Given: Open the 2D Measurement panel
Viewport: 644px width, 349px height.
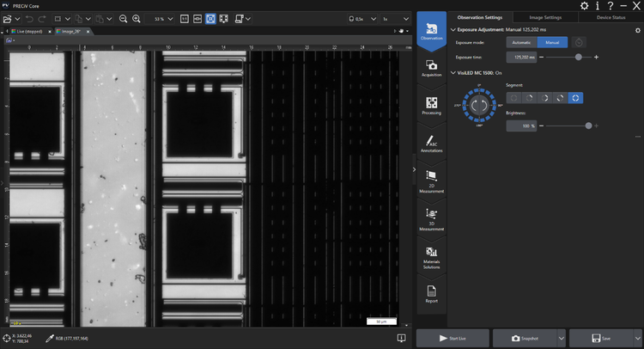Looking at the screenshot, I should (431, 179).
